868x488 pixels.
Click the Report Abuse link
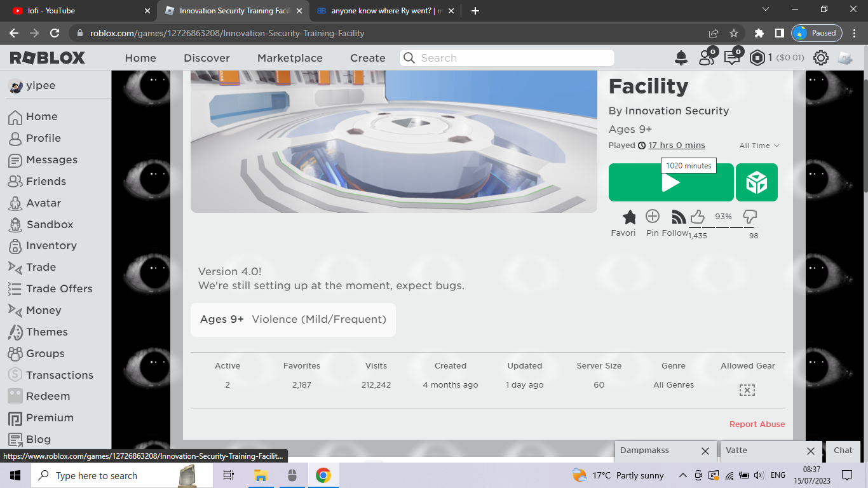click(x=757, y=424)
